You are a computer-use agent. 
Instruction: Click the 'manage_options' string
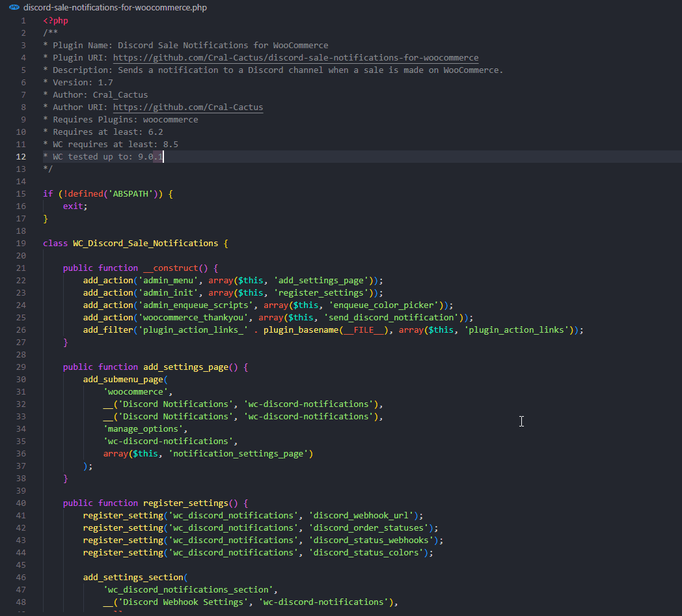(x=143, y=429)
